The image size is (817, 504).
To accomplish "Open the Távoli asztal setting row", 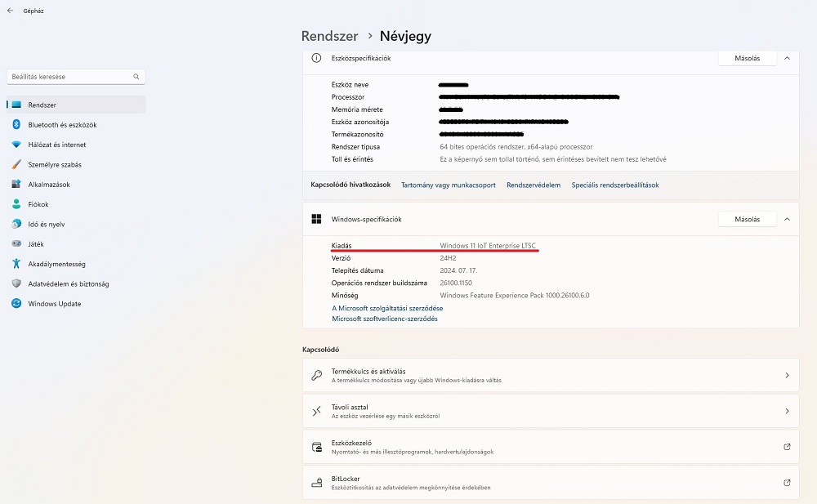I will [x=551, y=411].
